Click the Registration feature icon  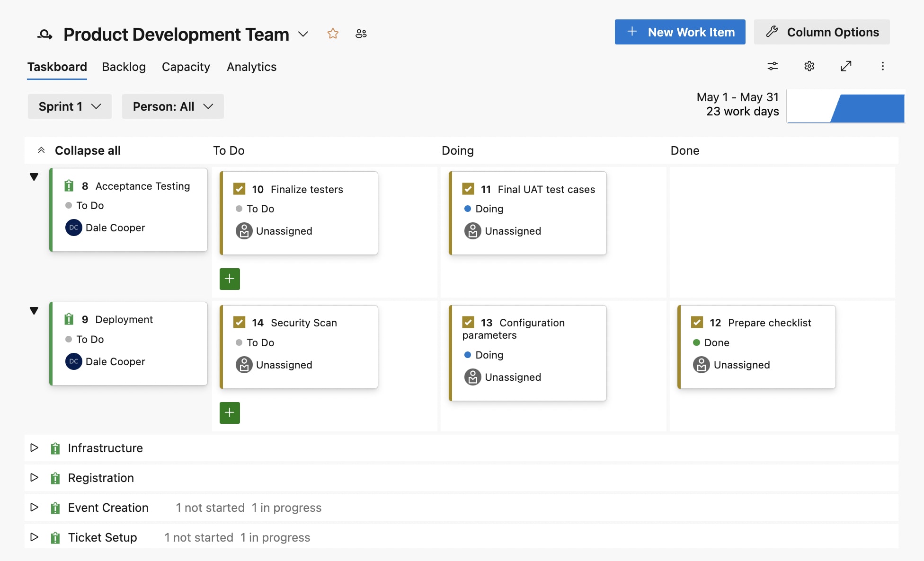coord(56,477)
